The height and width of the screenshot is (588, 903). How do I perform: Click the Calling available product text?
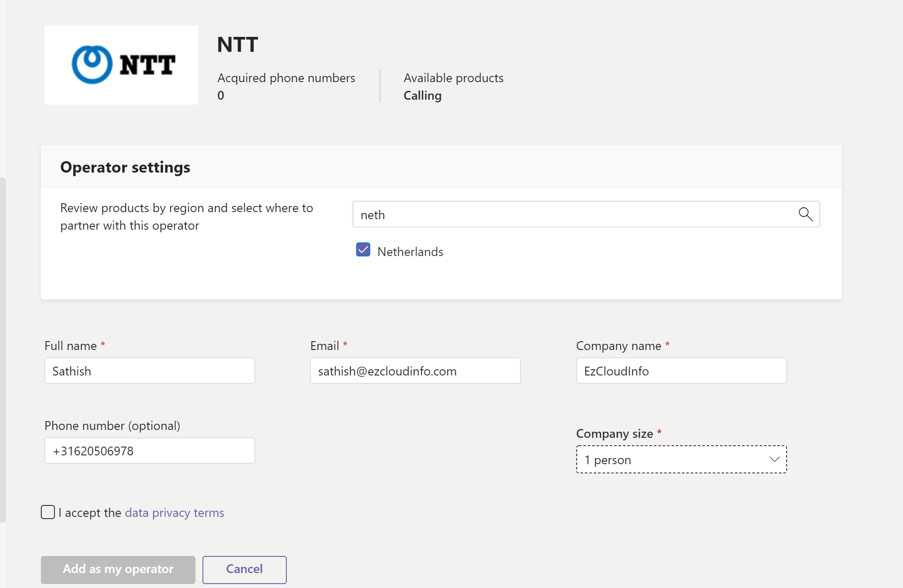tap(423, 95)
